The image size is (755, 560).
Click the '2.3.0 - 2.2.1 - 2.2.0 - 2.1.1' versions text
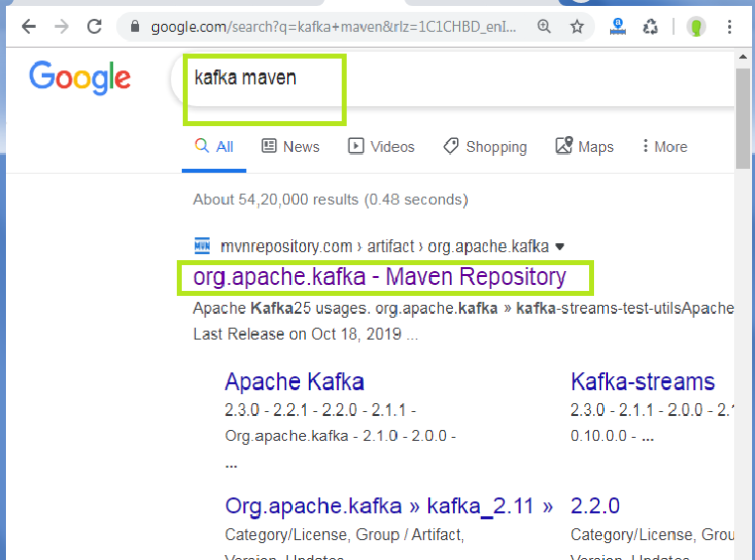click(x=320, y=410)
